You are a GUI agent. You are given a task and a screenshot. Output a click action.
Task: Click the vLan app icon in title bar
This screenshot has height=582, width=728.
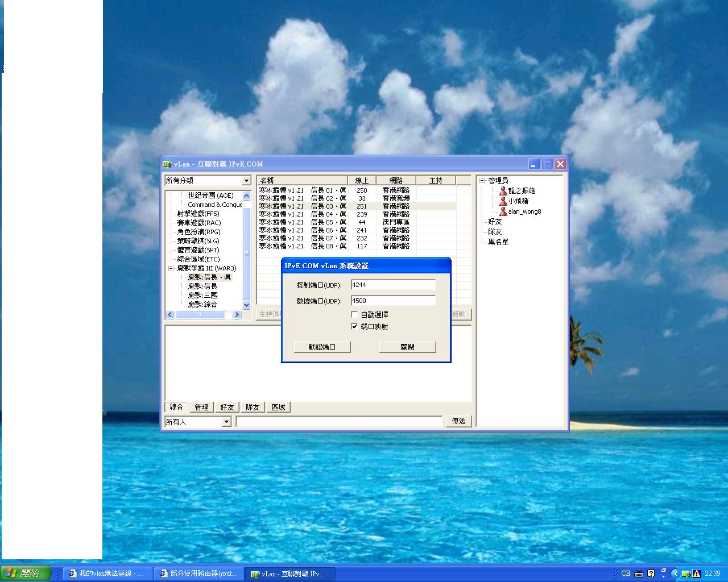tap(167, 164)
